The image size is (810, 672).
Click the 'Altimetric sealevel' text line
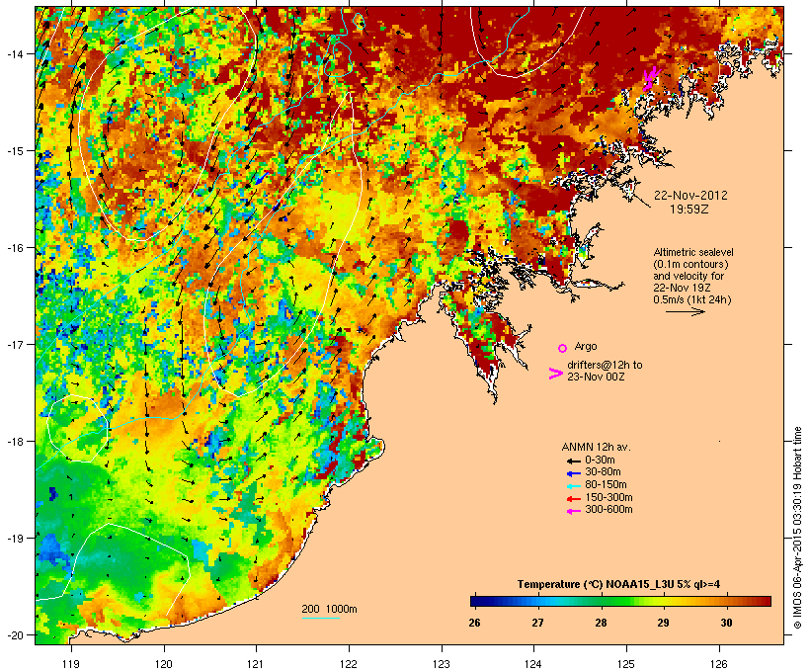click(693, 252)
